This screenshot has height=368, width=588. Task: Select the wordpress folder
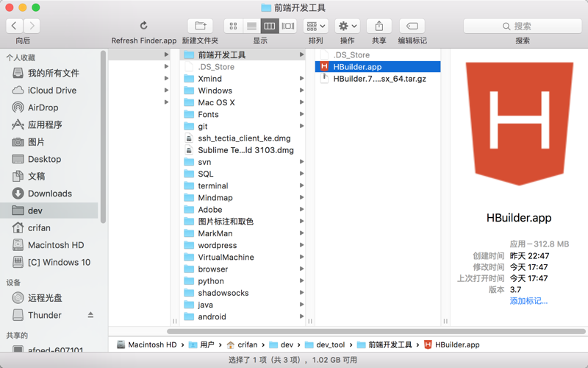click(243, 245)
